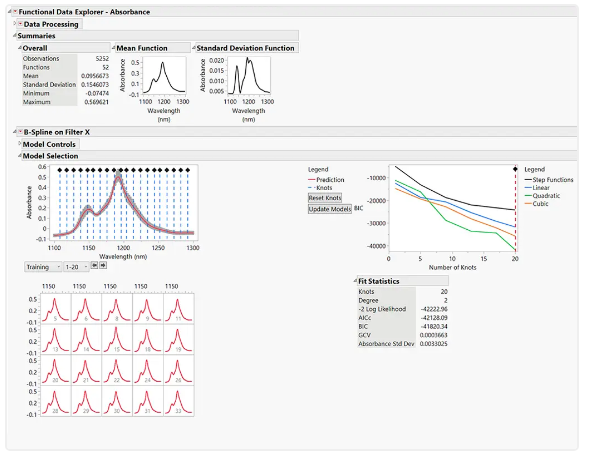Click the knot slider diamond on BIC plot
The height and width of the screenshot is (465, 600).
(x=515, y=170)
